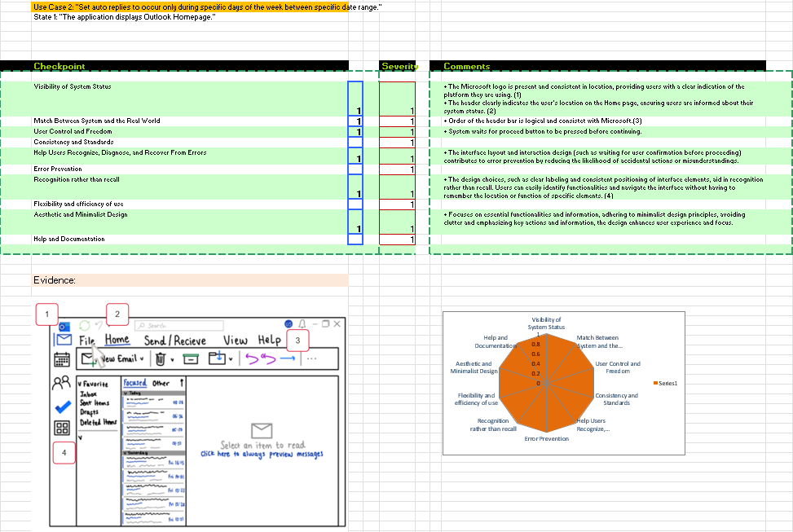
Task: Select the Deleted Items folder
Action: point(99,422)
